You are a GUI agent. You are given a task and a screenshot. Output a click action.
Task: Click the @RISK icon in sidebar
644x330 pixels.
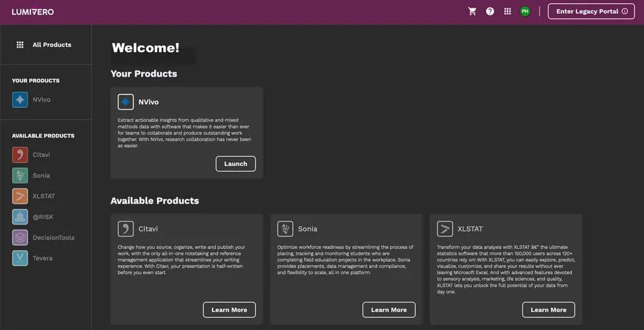(20, 217)
